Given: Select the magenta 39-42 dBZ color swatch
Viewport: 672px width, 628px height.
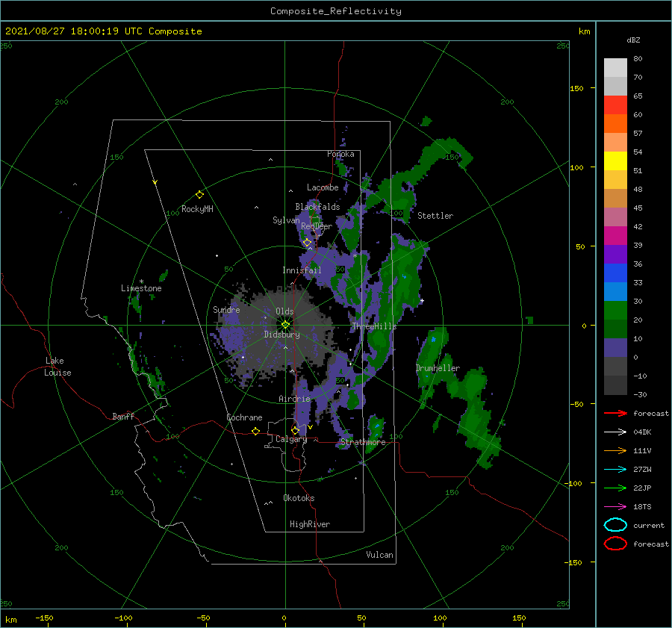Looking at the screenshot, I should [615, 236].
